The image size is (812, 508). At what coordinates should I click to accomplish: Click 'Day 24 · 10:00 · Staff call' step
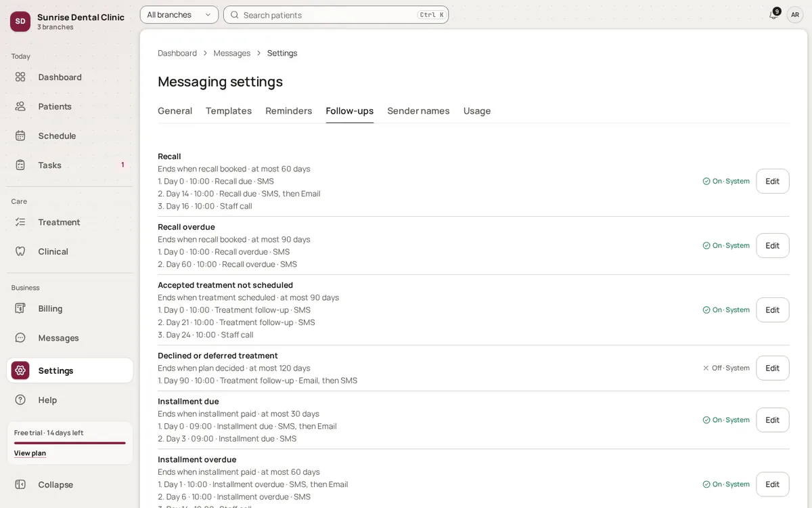coord(206,335)
